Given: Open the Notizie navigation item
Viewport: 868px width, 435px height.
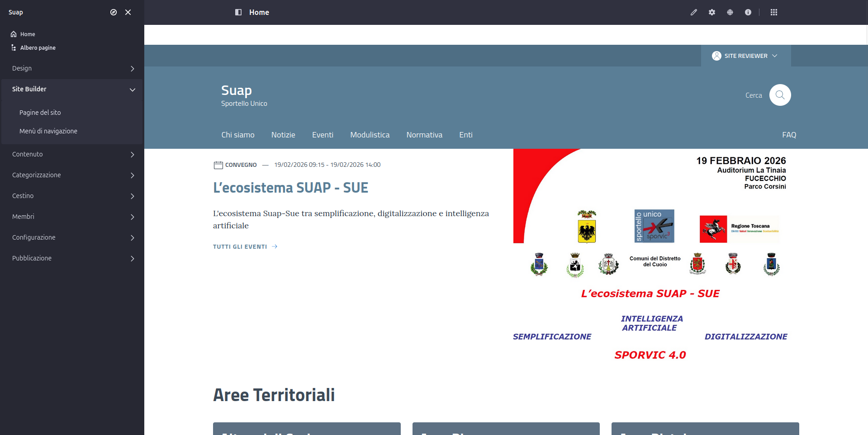Looking at the screenshot, I should (283, 135).
